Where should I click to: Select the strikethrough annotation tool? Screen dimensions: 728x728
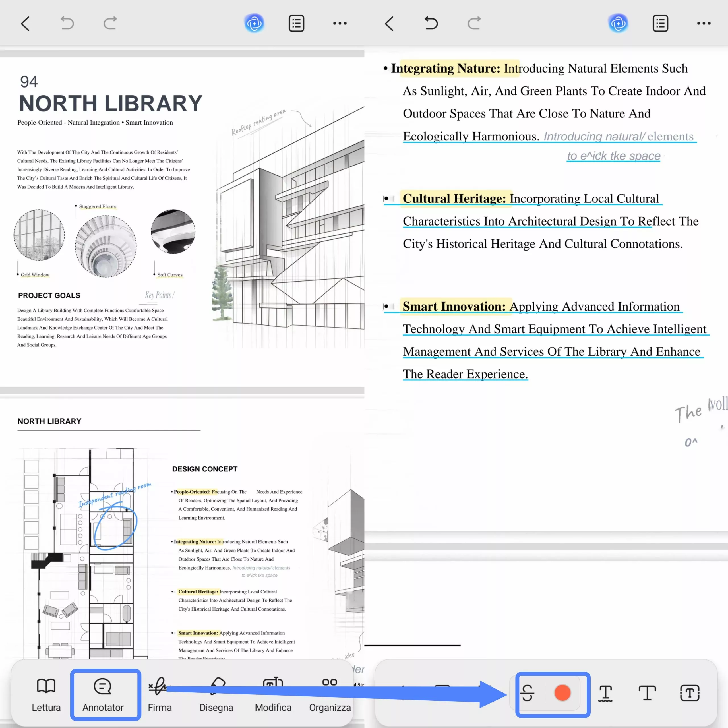pyautogui.click(x=528, y=693)
